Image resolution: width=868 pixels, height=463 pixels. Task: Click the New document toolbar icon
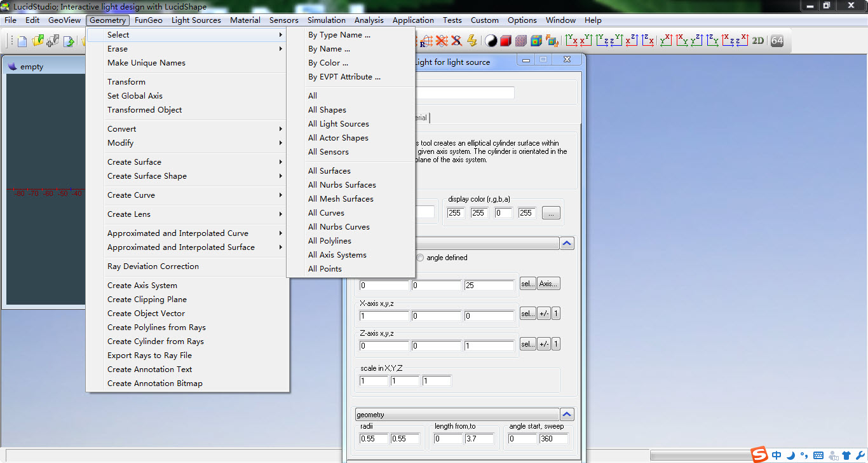point(22,41)
